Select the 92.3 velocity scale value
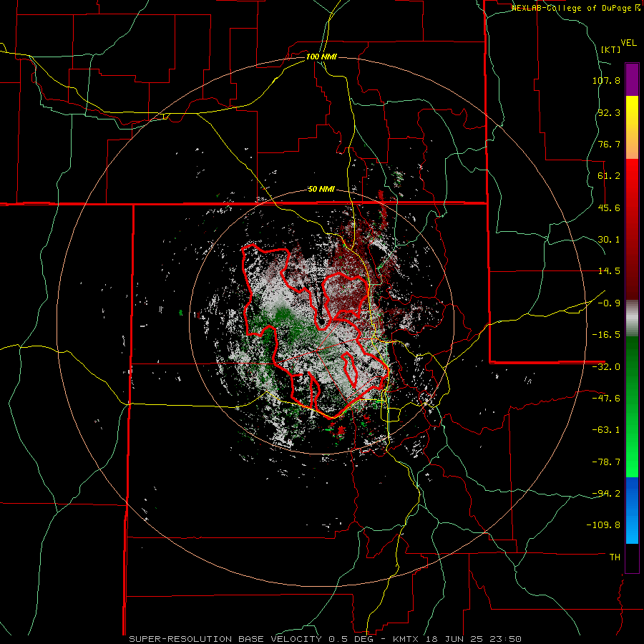This screenshot has width=644, height=644. [x=609, y=112]
